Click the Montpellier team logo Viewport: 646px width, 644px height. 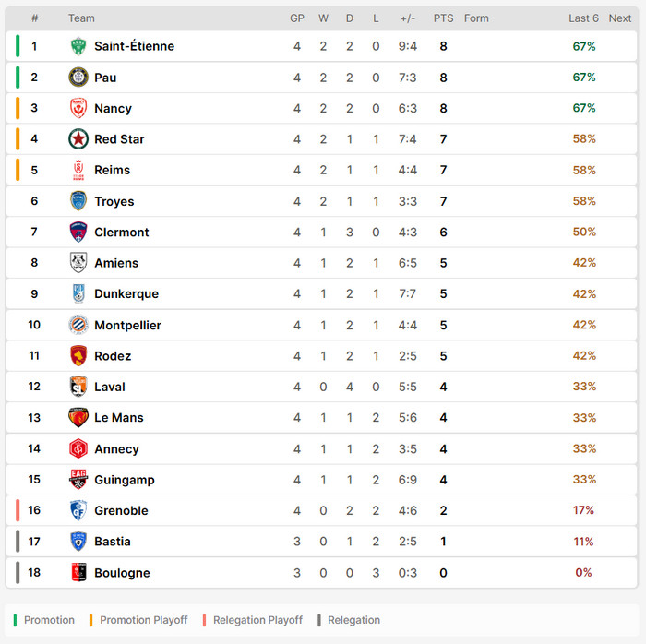click(78, 325)
